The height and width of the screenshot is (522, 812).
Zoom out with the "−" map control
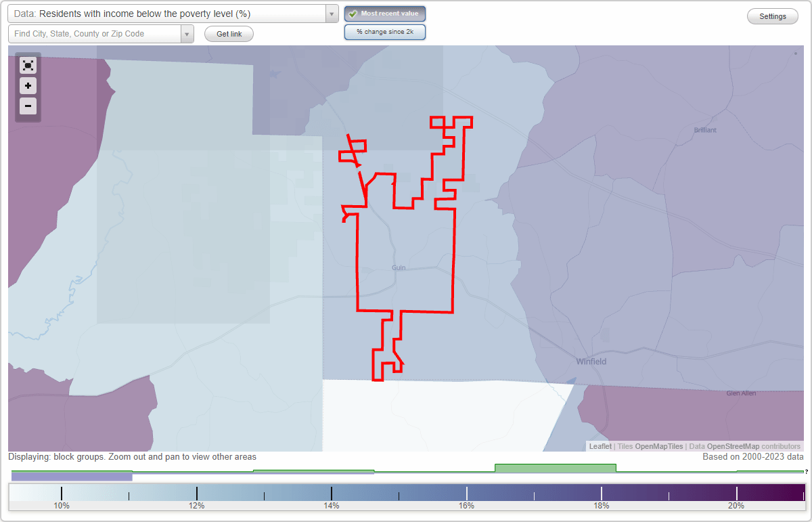click(28, 106)
